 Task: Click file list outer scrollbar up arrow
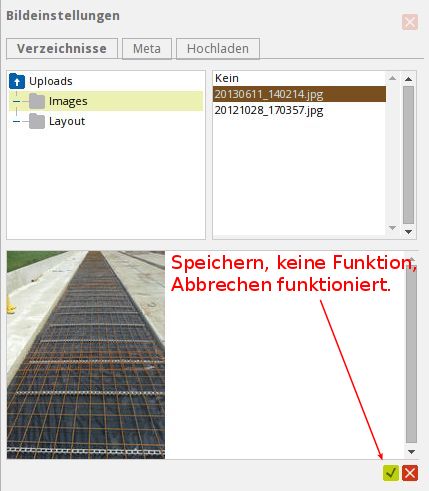click(x=408, y=79)
